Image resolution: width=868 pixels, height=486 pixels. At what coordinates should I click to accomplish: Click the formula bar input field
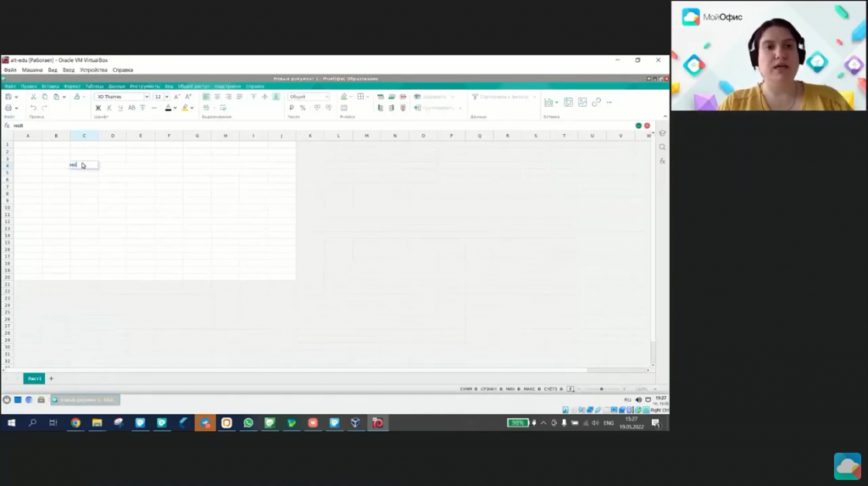pyautogui.click(x=321, y=126)
